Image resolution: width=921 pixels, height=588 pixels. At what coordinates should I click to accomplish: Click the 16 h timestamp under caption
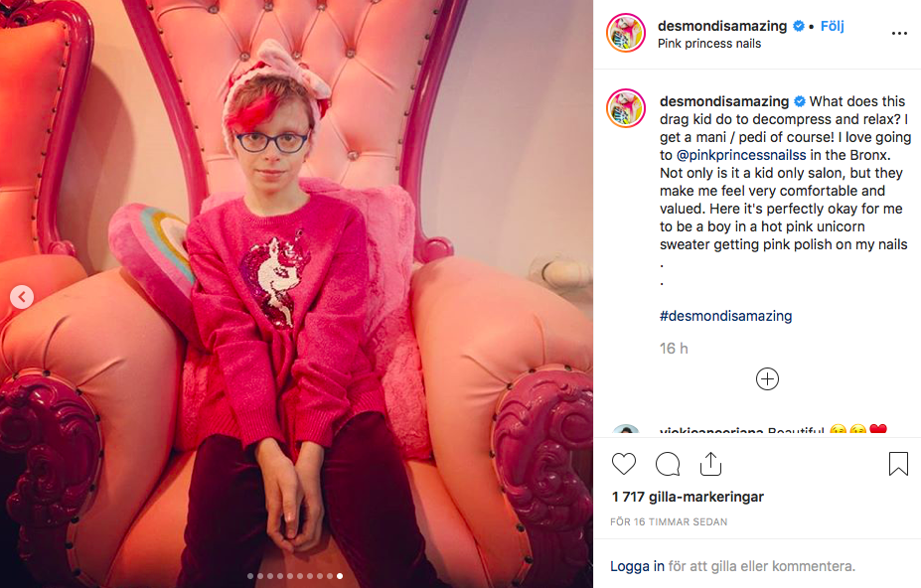[x=674, y=349]
